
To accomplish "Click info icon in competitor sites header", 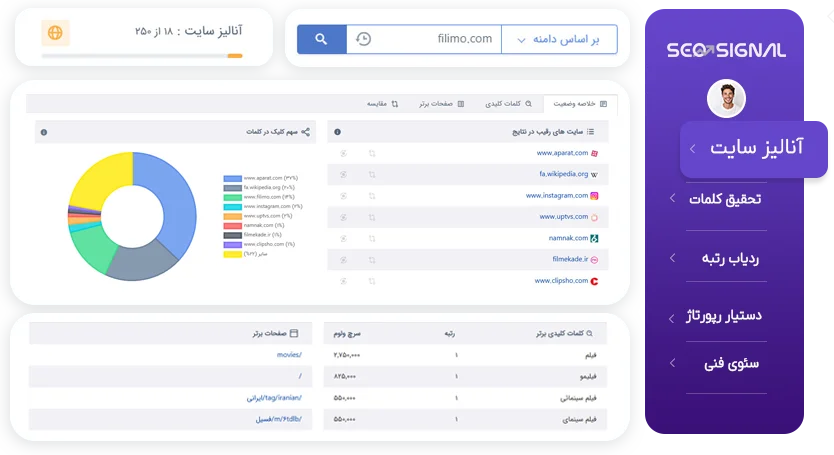I will [x=337, y=132].
